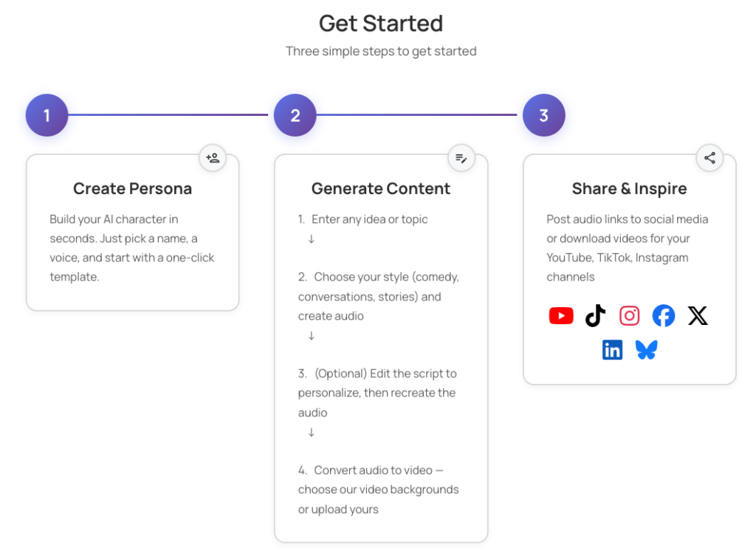Click the share icon on Share & Inspire
The image size is (756, 556).
click(x=709, y=158)
